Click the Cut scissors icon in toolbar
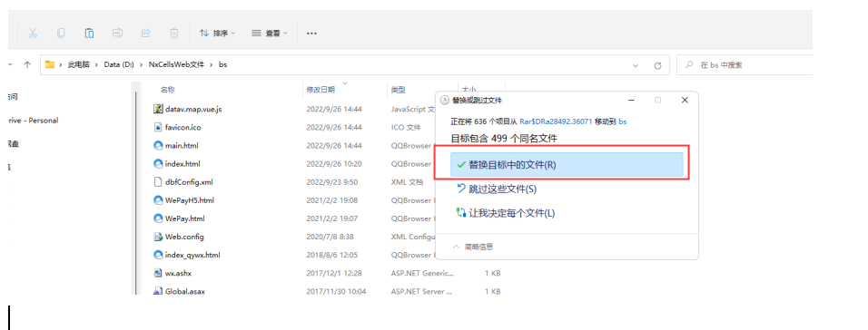Screen dimensions: 868x330 [33, 34]
